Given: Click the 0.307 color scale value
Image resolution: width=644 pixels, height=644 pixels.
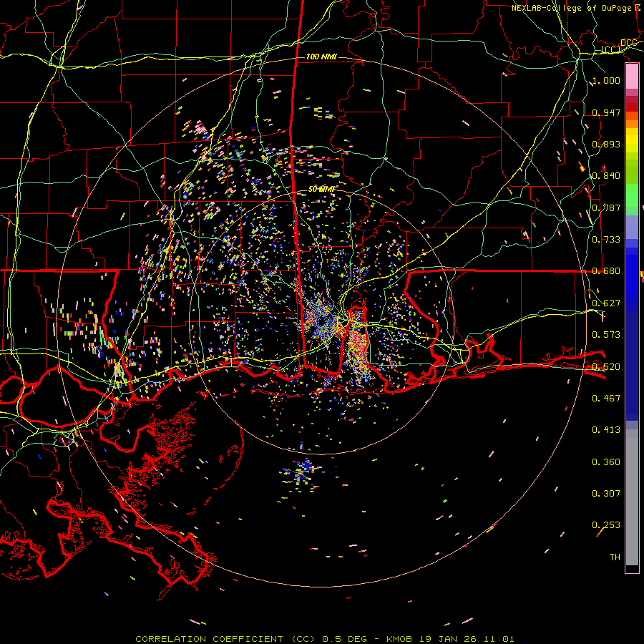Looking at the screenshot, I should pos(606,494).
